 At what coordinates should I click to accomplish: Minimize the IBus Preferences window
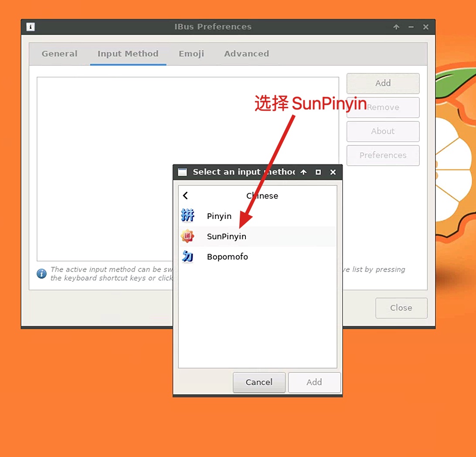(x=411, y=27)
